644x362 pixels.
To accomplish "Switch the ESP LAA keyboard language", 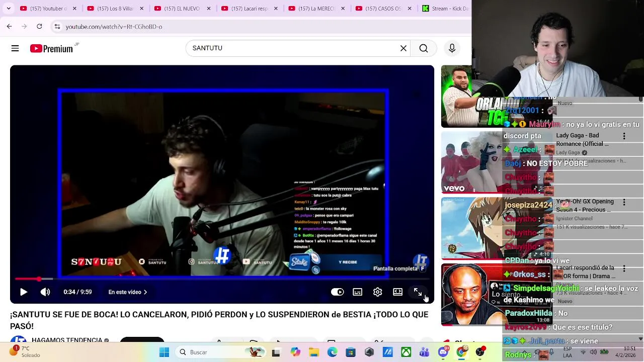I will 568,352.
